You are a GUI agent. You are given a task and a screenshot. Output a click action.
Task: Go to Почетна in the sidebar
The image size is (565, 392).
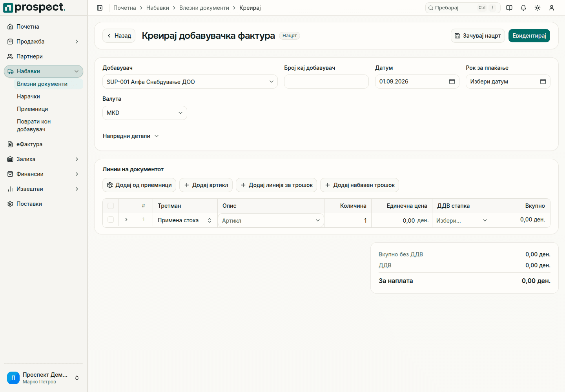(44, 27)
